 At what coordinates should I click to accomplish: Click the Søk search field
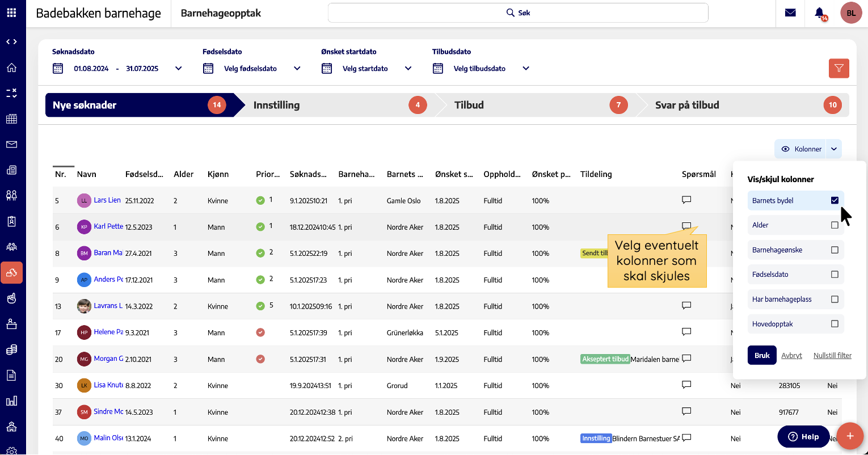[x=518, y=13]
